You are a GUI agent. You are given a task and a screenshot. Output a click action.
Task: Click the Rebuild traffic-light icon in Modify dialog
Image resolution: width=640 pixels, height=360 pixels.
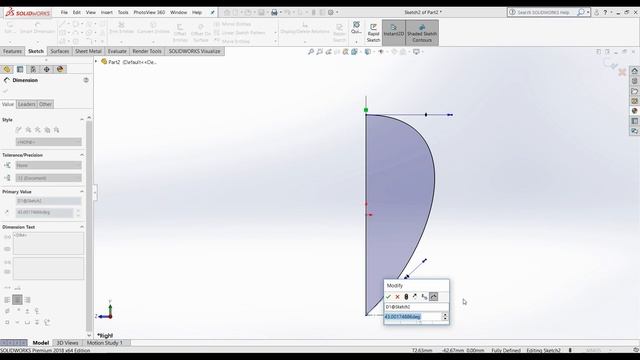tap(406, 297)
